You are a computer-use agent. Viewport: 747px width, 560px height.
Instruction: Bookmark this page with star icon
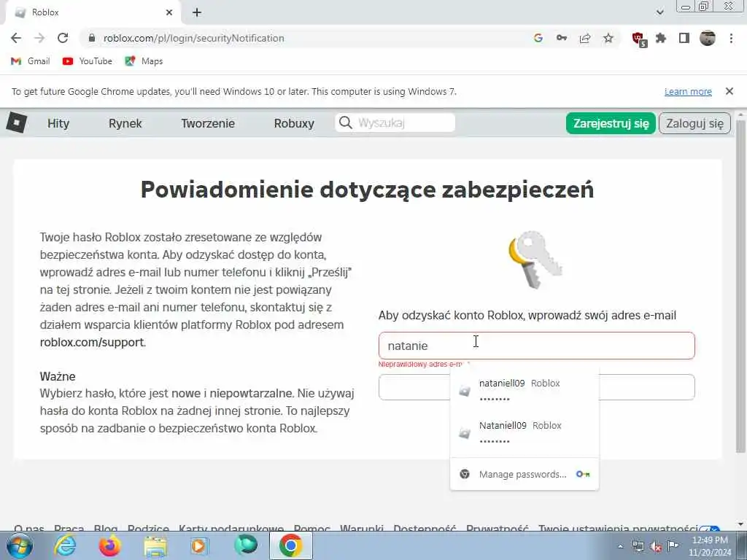click(608, 38)
